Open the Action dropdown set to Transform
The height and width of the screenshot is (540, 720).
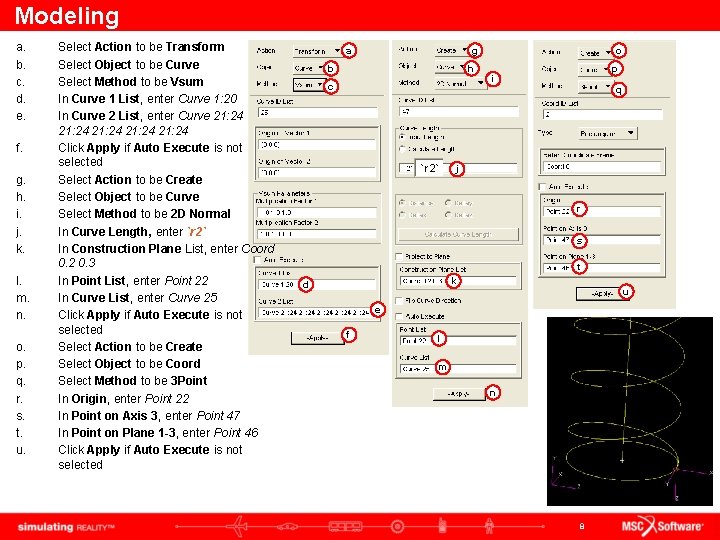coord(317,51)
